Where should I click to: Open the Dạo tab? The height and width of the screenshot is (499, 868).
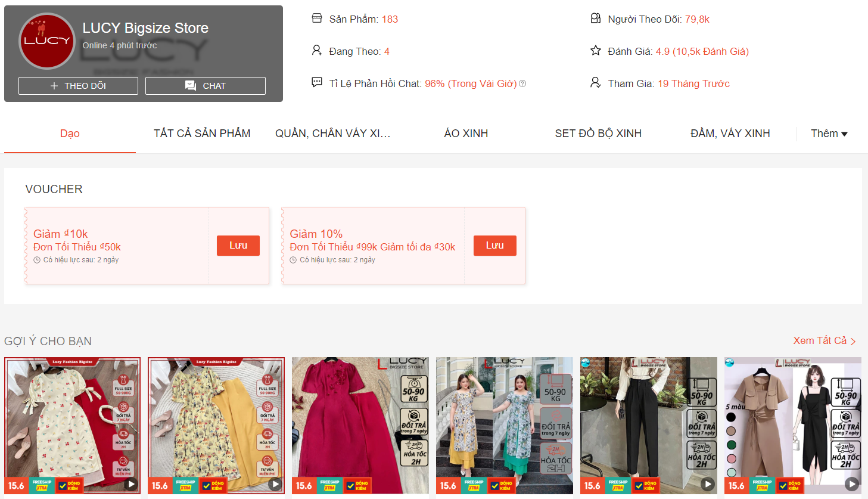pyautogui.click(x=70, y=134)
